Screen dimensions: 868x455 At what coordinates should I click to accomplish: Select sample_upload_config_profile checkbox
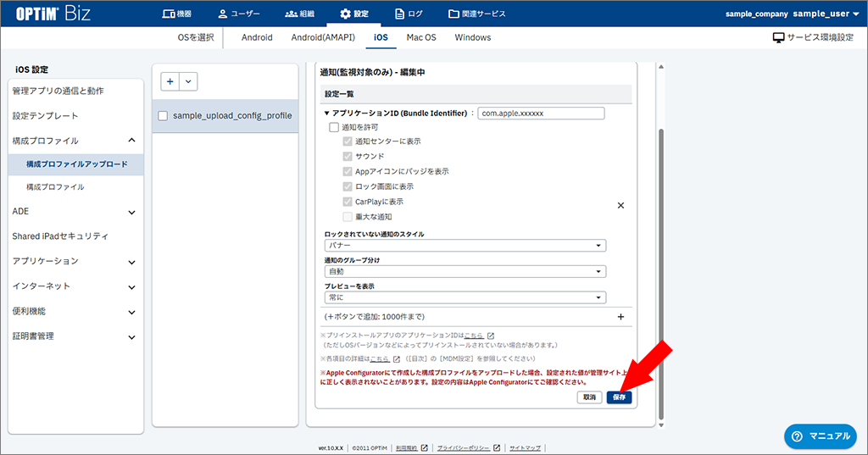click(x=163, y=116)
